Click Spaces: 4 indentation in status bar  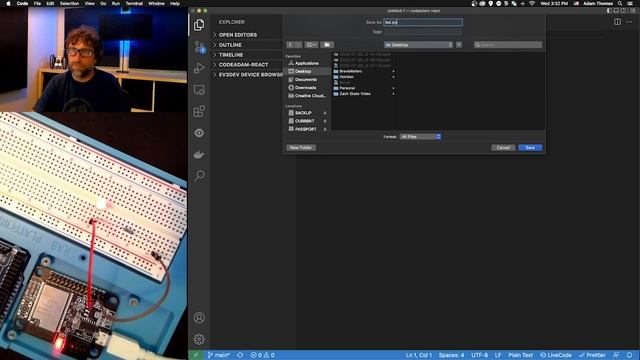[451, 355]
